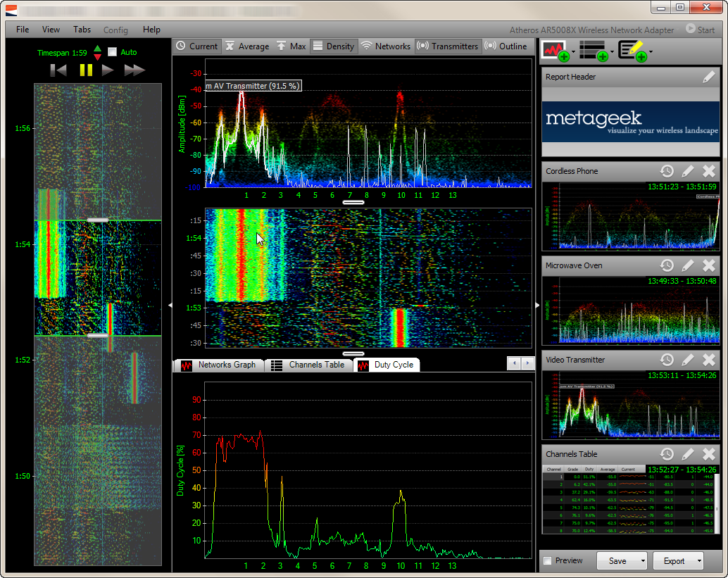This screenshot has height=578, width=728.
Task: Delete the Channels Table report block
Action: pyautogui.click(x=709, y=454)
